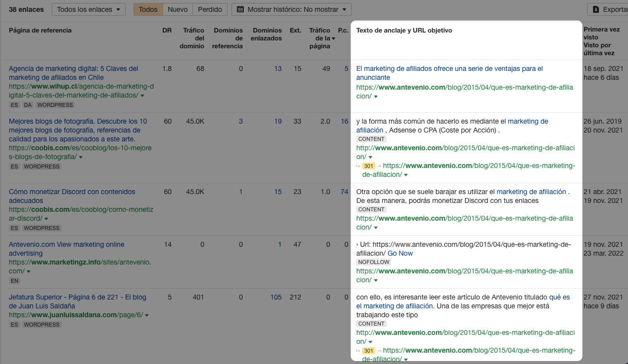Click the 301 redirect badge in the coobis fotografía row

click(368, 166)
